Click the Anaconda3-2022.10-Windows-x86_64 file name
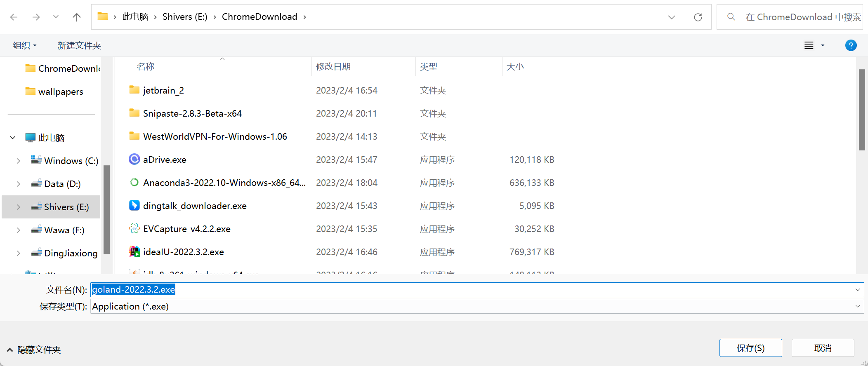Image resolution: width=868 pixels, height=366 pixels. point(224,183)
